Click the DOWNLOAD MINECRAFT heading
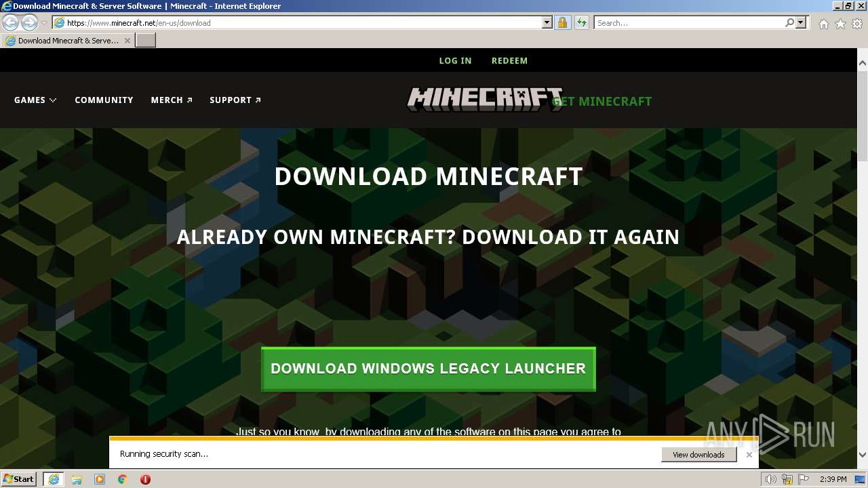 [429, 177]
